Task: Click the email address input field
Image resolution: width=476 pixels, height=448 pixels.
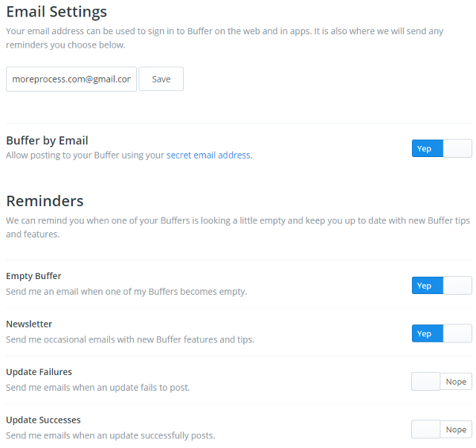Action: tap(71, 79)
